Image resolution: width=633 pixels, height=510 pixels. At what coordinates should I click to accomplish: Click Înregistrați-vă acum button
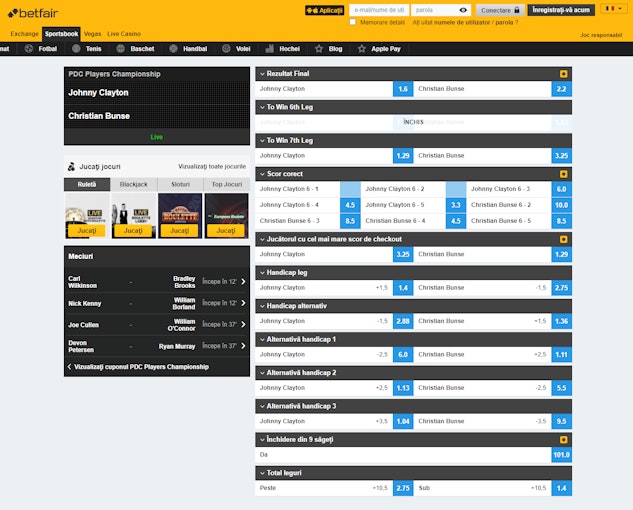[x=561, y=10]
